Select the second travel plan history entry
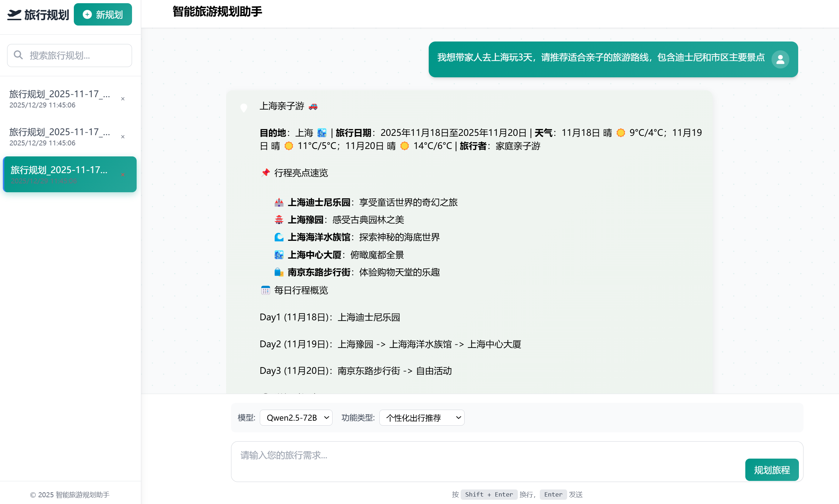 tap(60, 136)
